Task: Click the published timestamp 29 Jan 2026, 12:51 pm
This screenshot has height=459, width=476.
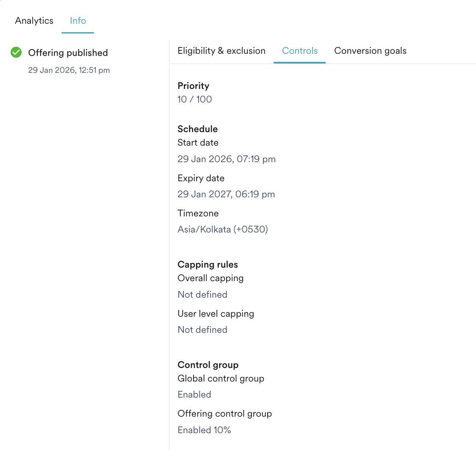Action: 69,70
